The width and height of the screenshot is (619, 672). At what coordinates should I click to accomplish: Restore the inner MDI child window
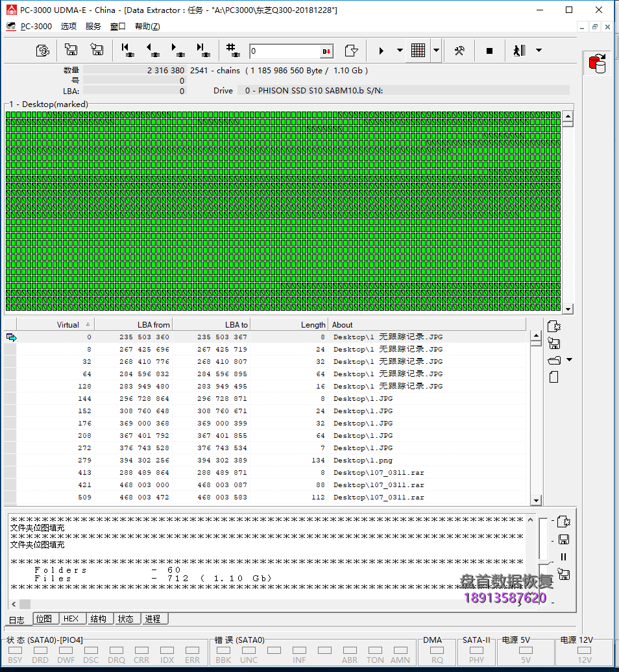[594, 27]
